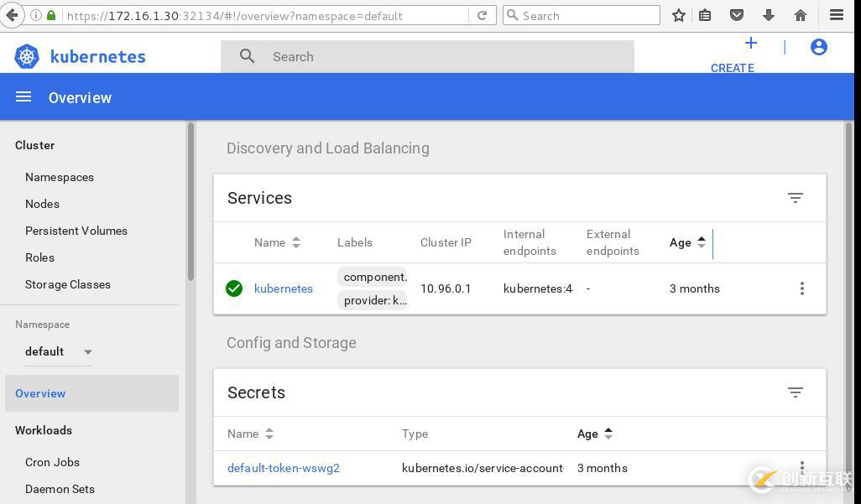The width and height of the screenshot is (861, 504).
Task: Open the default namespace dropdown
Action: [59, 351]
